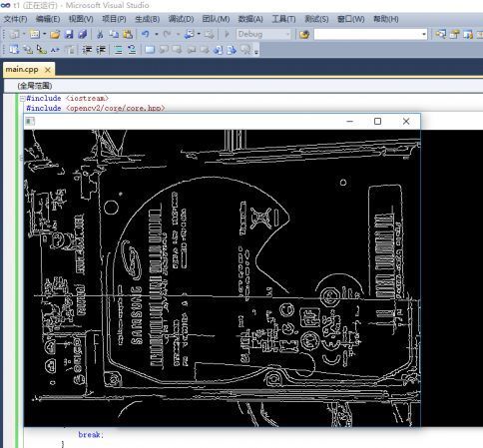Expand the Add New Item dropdown arrow
This screenshot has width=483, height=448.
(x=44, y=34)
